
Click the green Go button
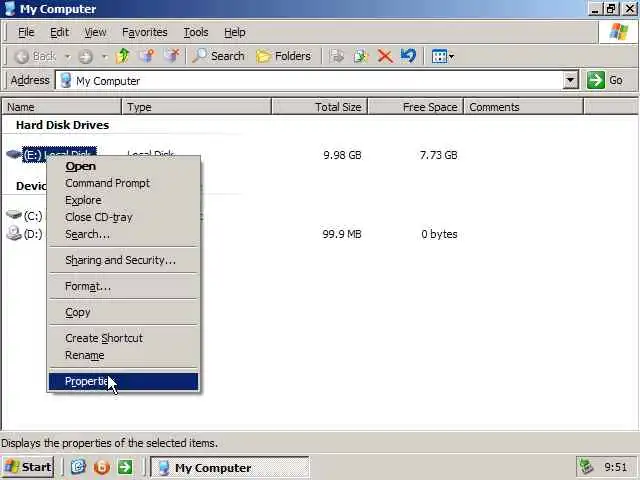[x=606, y=80]
